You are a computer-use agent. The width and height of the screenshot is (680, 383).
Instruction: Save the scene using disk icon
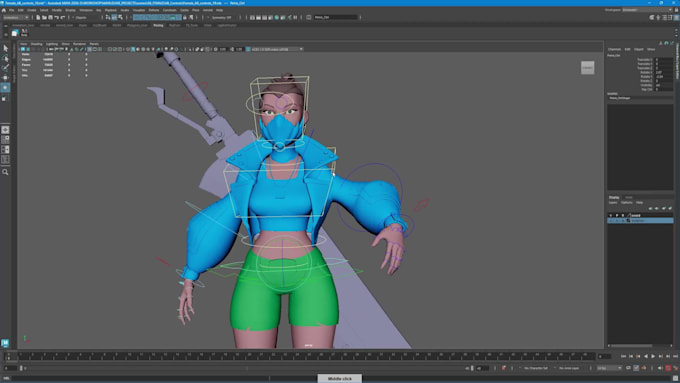(x=50, y=17)
